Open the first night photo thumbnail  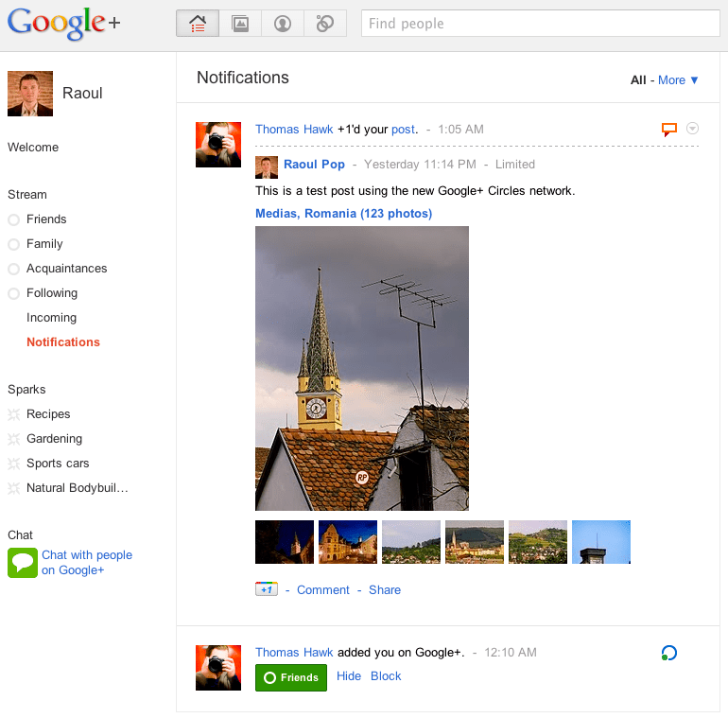tap(285, 542)
